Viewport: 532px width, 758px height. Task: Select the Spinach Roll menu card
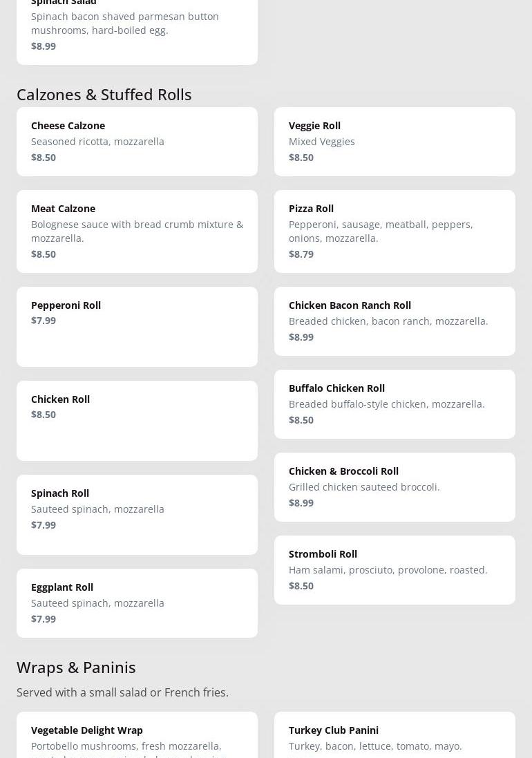(137, 514)
